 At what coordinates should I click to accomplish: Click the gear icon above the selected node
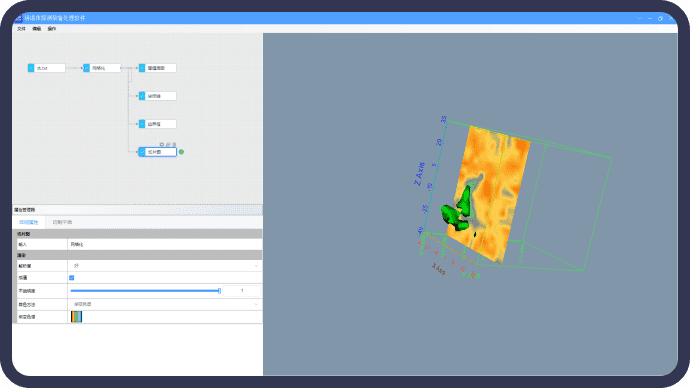click(x=161, y=144)
